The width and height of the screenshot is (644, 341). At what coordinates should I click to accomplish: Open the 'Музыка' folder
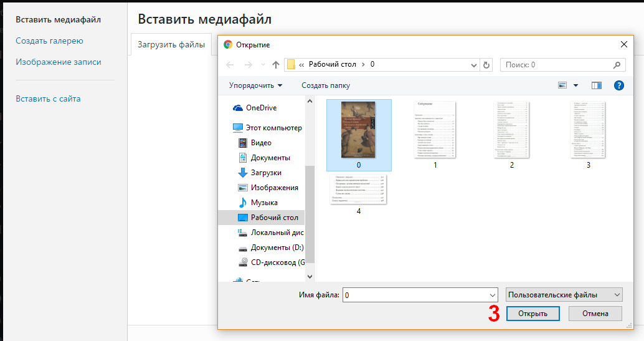pyautogui.click(x=264, y=203)
